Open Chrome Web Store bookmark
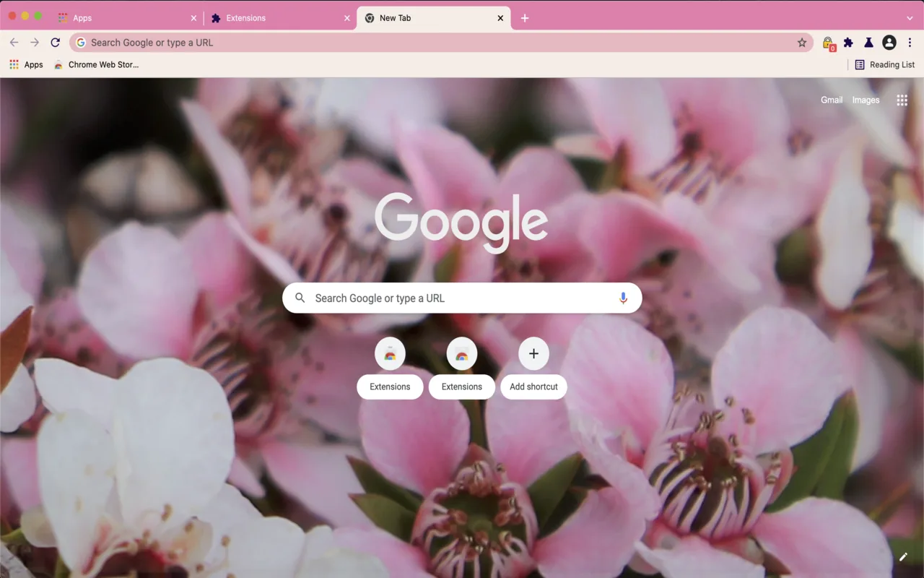This screenshot has height=578, width=924. pyautogui.click(x=96, y=64)
